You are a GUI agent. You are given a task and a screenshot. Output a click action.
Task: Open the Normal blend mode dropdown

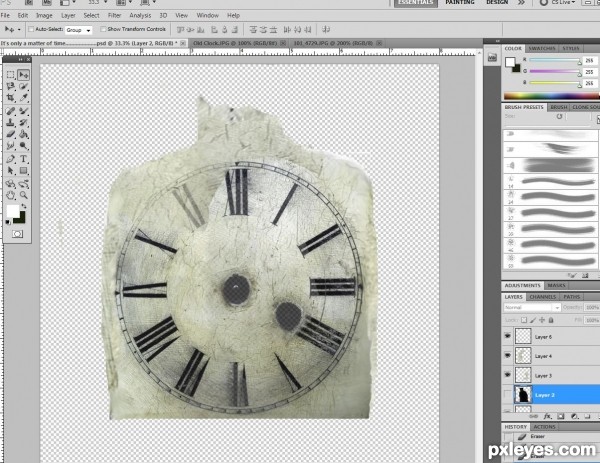(x=532, y=308)
